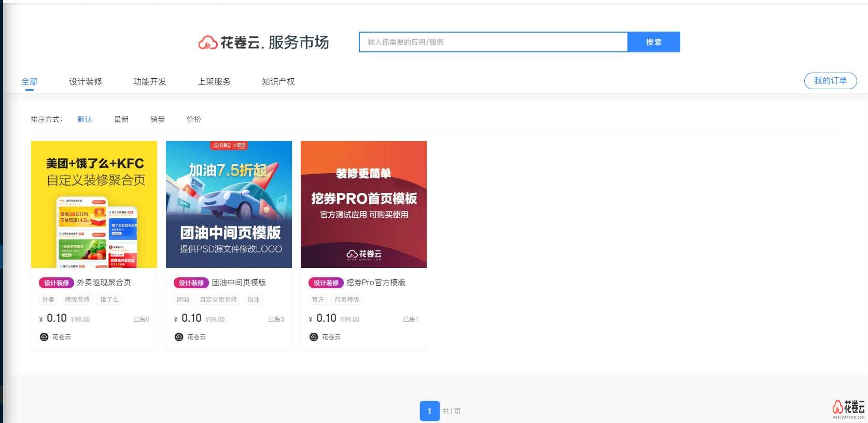Click 0.10 price on 团油中间页模版 card
The image size is (868, 423).
pos(191,318)
